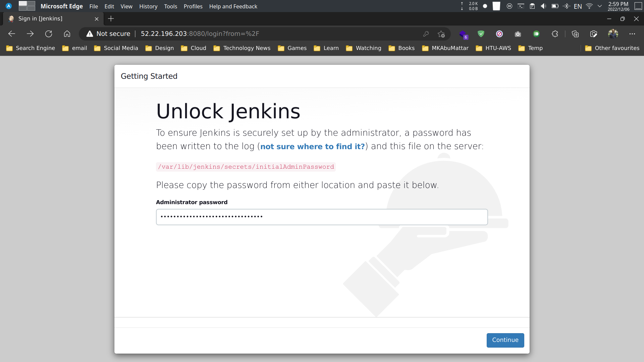Screen dimensions: 644x362
Task: Switch to the Sign in [Jenkins] tab
Action: point(40,19)
